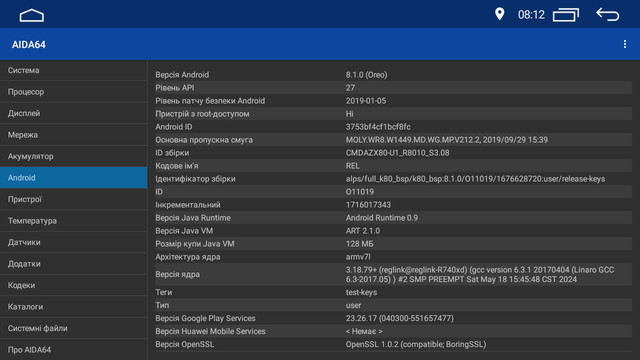Select the Версія ядра row label

(x=177, y=275)
